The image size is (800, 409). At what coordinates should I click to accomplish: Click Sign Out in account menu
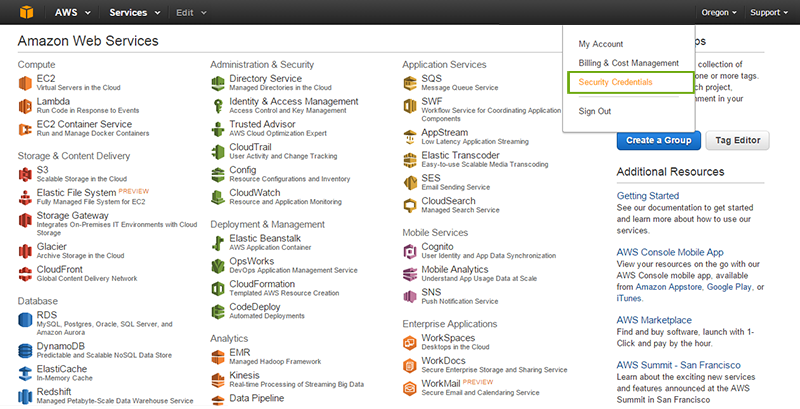[595, 111]
